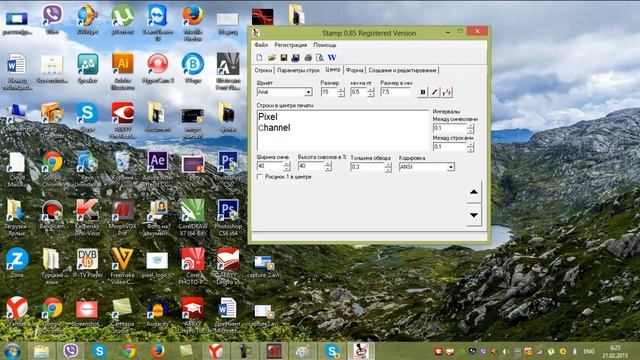640x360 pixels.
Task: Increase the 0,5 mm value spinner
Action: tap(371, 90)
